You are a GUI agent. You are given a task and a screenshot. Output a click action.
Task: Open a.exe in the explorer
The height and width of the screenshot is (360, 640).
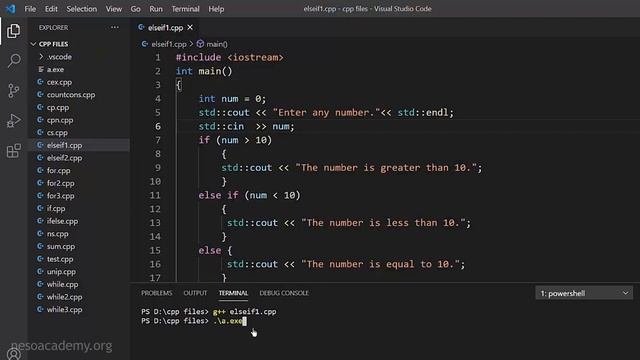[55, 69]
